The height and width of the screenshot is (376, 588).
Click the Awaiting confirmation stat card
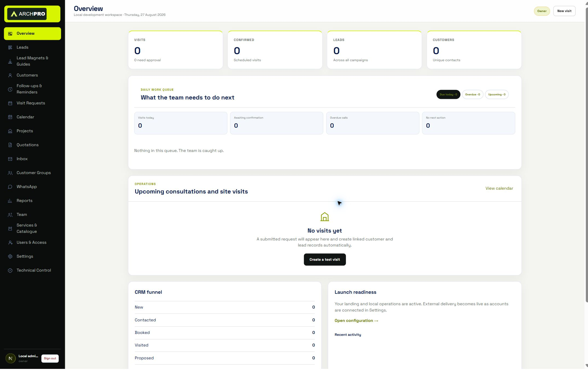pos(276,123)
